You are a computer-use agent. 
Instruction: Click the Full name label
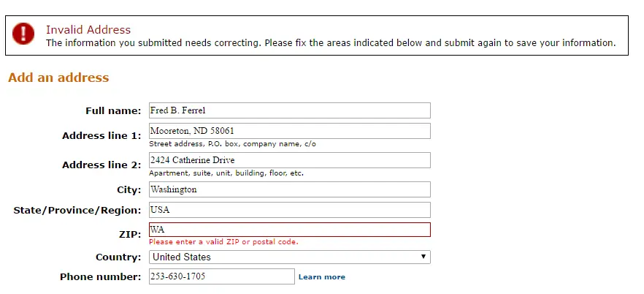pyautogui.click(x=113, y=110)
